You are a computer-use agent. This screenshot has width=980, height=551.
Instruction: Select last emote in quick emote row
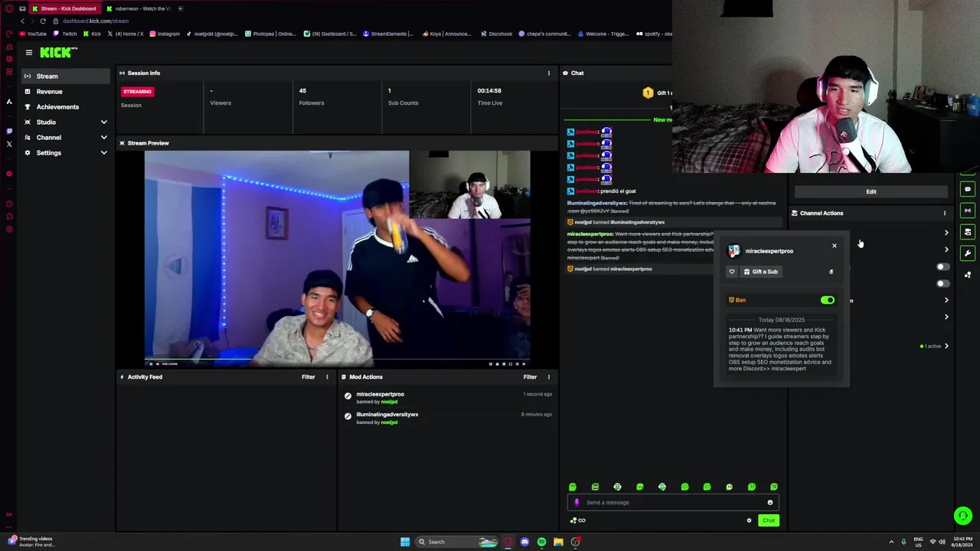click(x=774, y=487)
